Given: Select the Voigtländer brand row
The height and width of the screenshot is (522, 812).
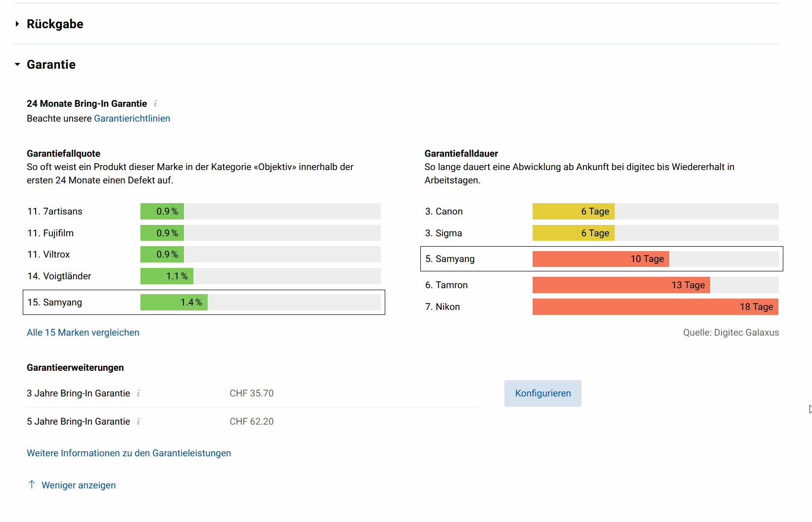Looking at the screenshot, I should 59,276.
